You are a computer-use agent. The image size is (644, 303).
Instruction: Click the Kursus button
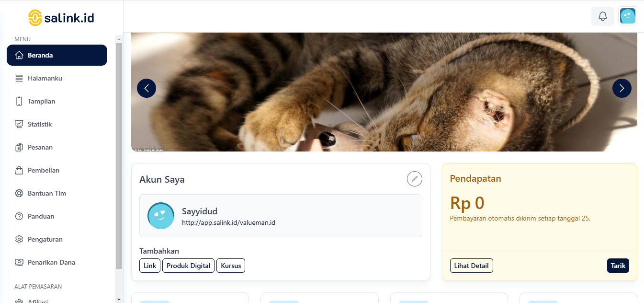click(x=231, y=266)
